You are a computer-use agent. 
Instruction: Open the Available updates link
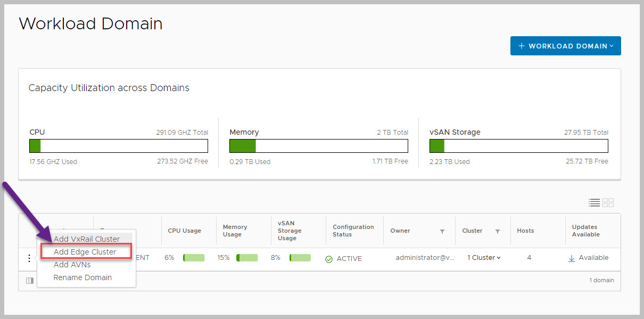[593, 258]
